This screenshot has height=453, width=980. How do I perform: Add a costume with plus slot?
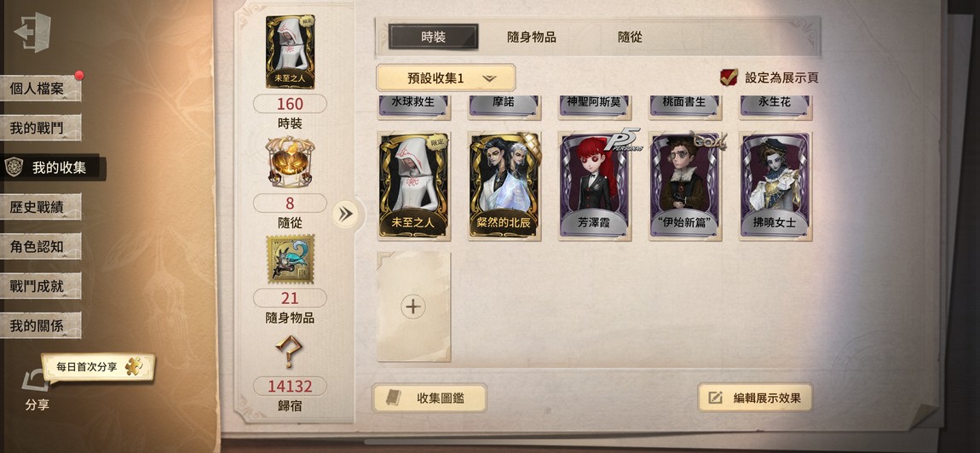(x=413, y=307)
